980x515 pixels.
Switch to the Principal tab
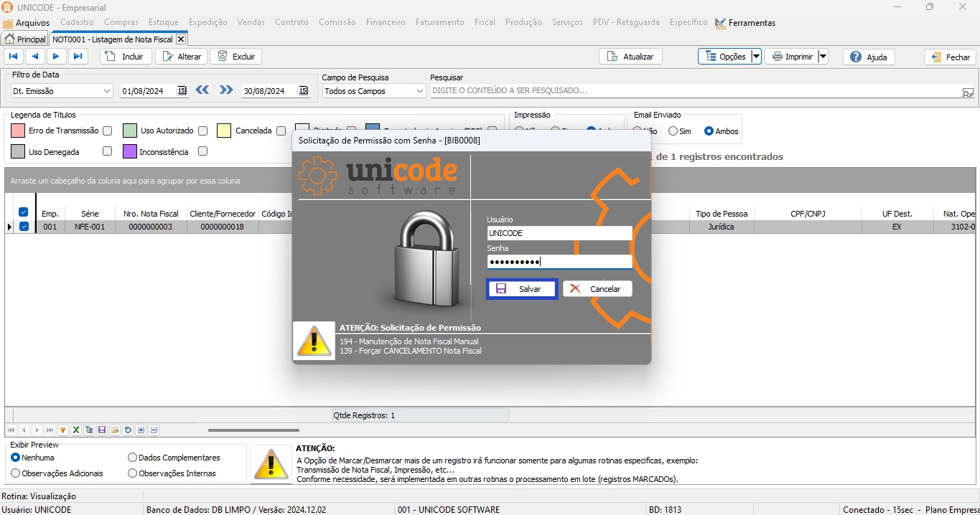click(x=25, y=39)
